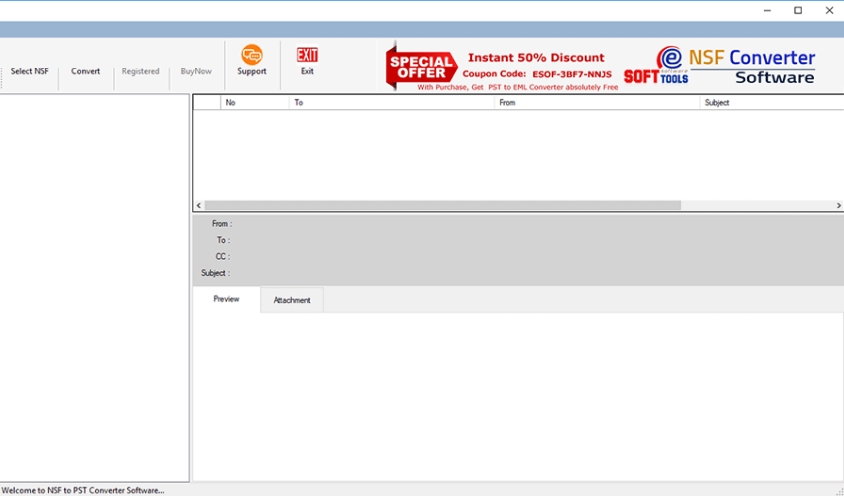Click the orange Support chat icon
The image size is (844, 496).
coord(252,55)
